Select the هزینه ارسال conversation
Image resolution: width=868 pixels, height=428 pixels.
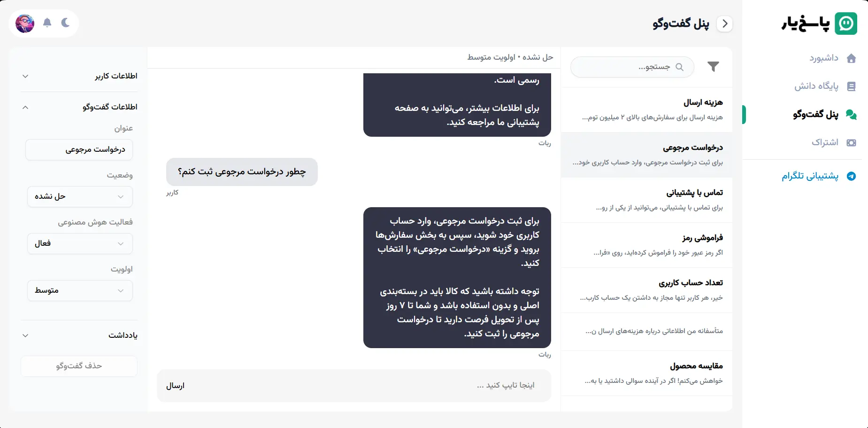coord(646,109)
